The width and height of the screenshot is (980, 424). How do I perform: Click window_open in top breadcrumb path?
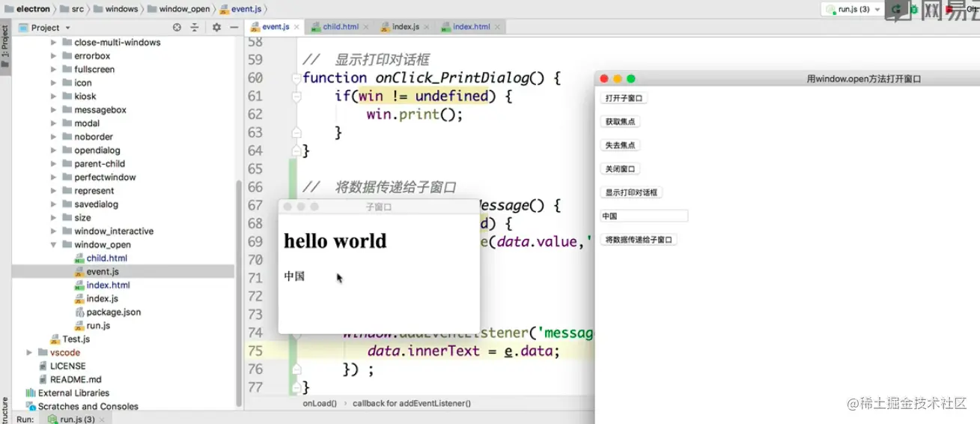coord(186,9)
